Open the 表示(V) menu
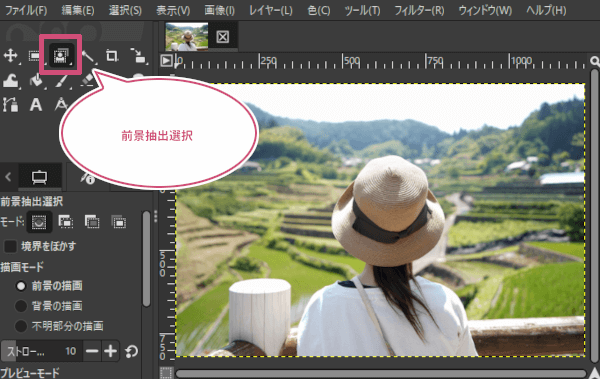The width and height of the screenshot is (600, 379). [x=173, y=10]
